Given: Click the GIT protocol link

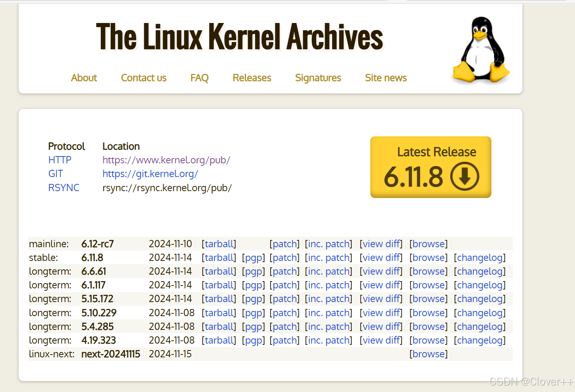Looking at the screenshot, I should pyautogui.click(x=56, y=174).
